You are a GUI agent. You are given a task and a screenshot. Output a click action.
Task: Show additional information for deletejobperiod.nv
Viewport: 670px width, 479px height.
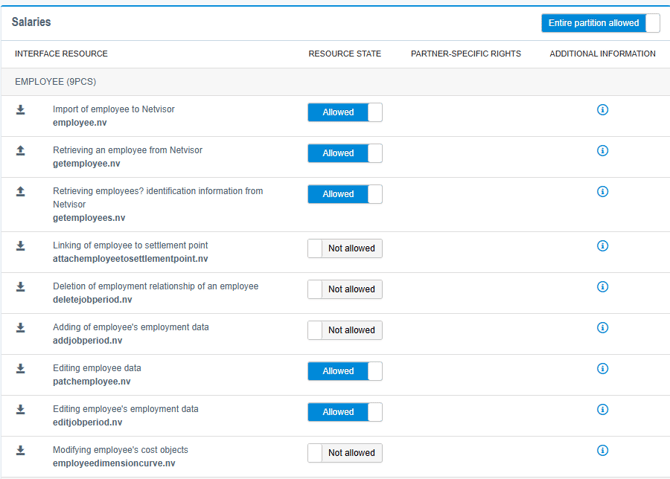click(x=602, y=287)
